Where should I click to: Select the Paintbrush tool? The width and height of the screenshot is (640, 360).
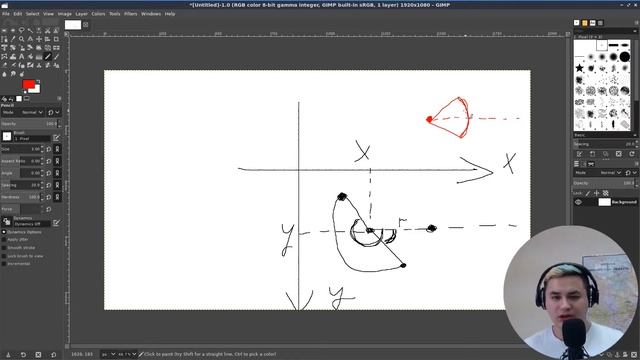click(56, 56)
